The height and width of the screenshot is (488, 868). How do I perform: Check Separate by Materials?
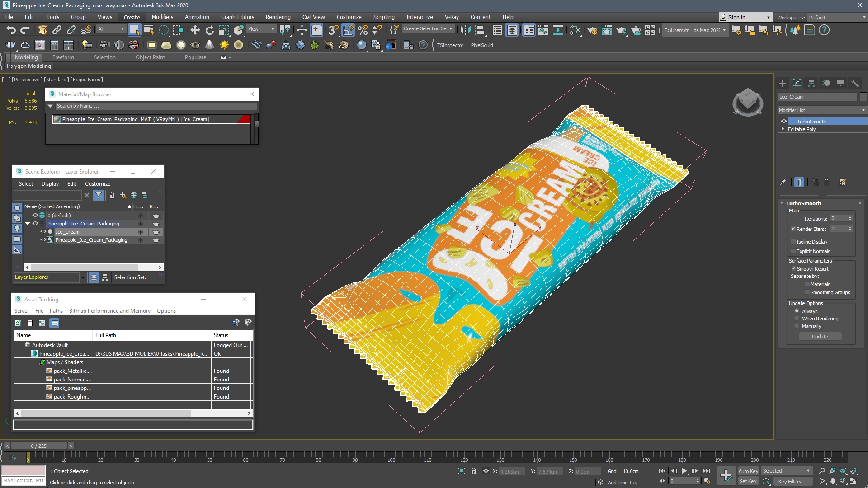[807, 284]
